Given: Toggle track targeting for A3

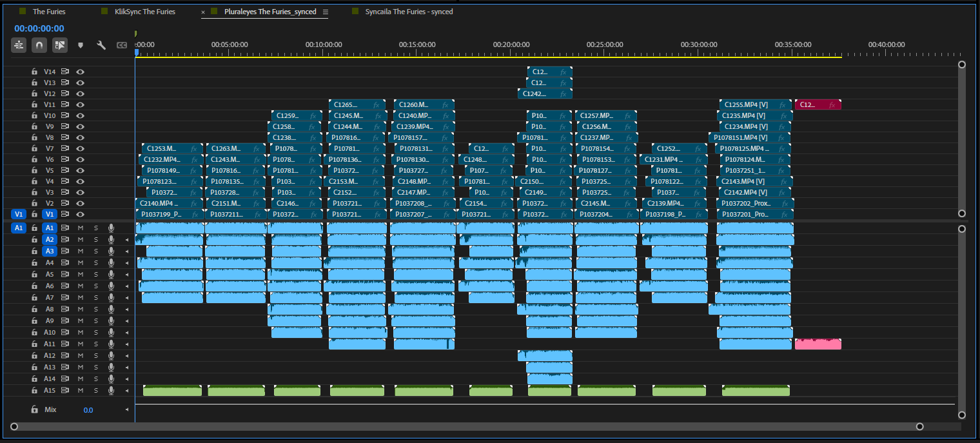Looking at the screenshot, I should [x=50, y=251].
